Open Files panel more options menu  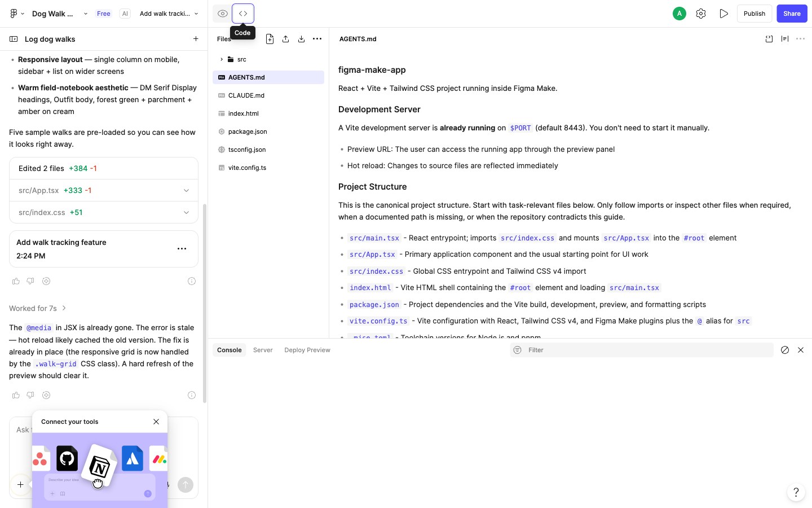(317, 39)
